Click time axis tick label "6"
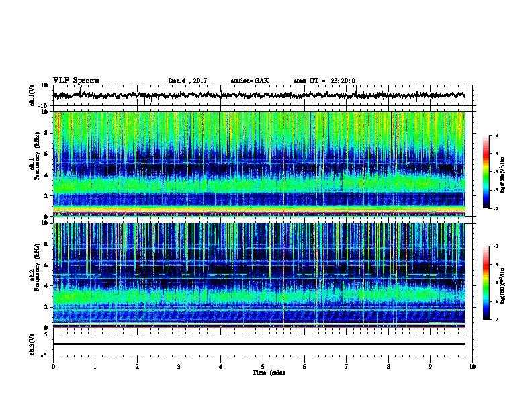Viewport: 532px width, 411px height. point(305,367)
